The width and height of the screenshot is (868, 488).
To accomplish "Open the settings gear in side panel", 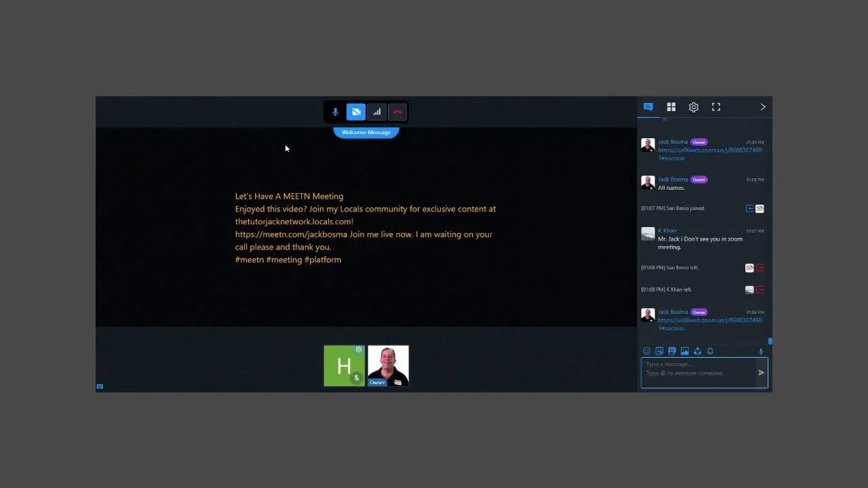I will [694, 107].
